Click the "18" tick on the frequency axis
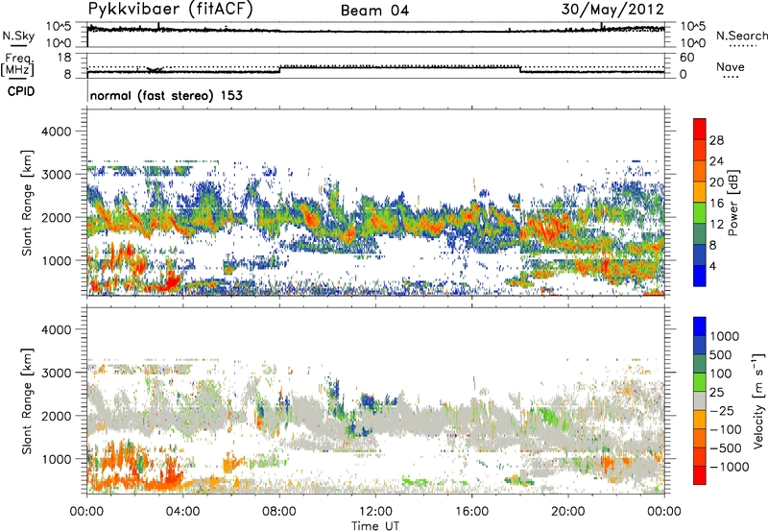 [64, 58]
